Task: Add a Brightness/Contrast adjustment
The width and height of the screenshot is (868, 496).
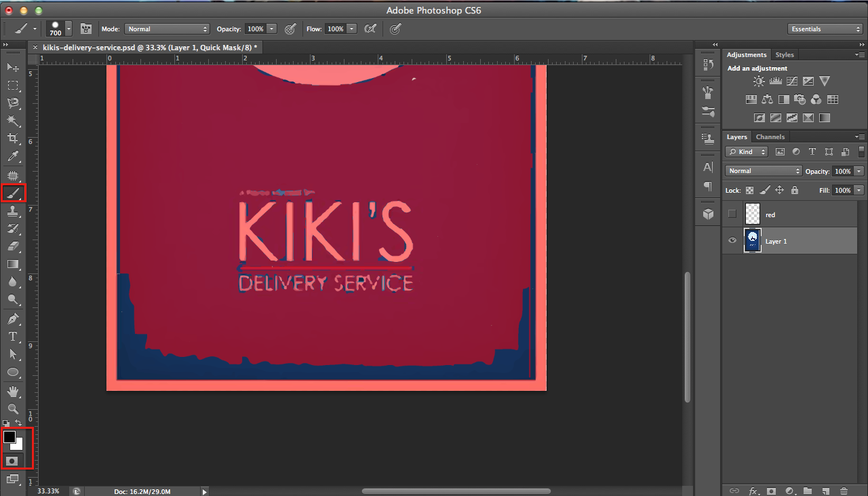Action: (759, 81)
